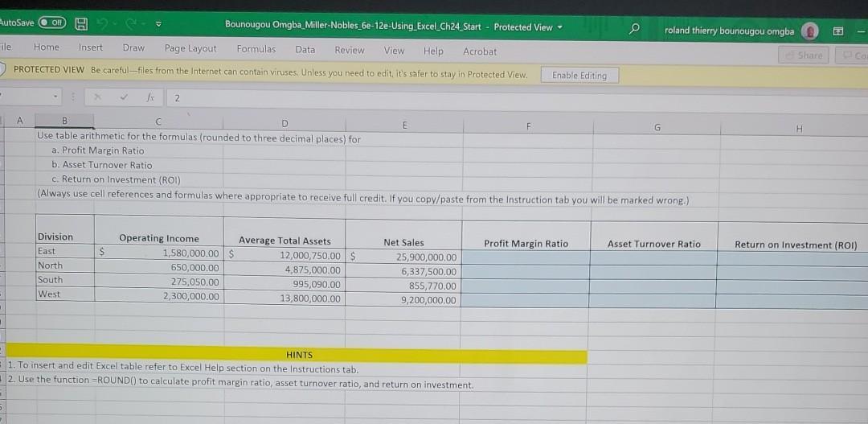The width and height of the screenshot is (868, 424).
Task: Select column D header
Action: click(x=285, y=123)
